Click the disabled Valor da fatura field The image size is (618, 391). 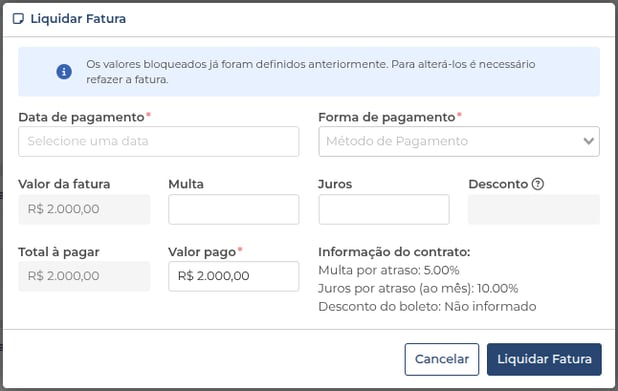[84, 209]
